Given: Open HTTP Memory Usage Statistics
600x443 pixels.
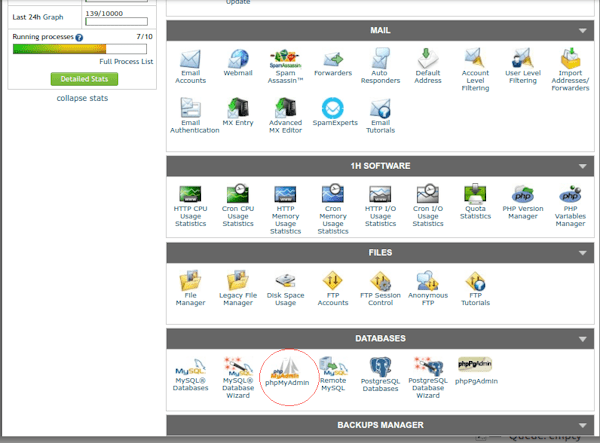Looking at the screenshot, I should tap(285, 210).
